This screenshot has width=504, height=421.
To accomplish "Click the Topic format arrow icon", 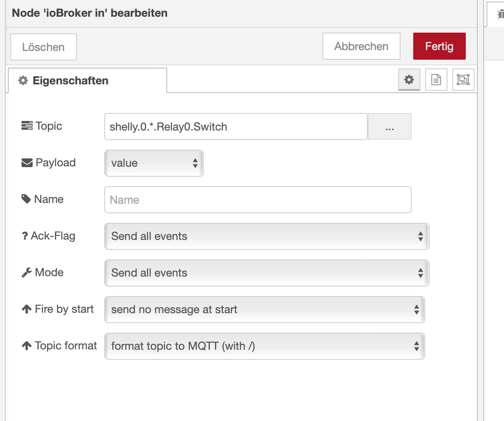I will tap(27, 346).
